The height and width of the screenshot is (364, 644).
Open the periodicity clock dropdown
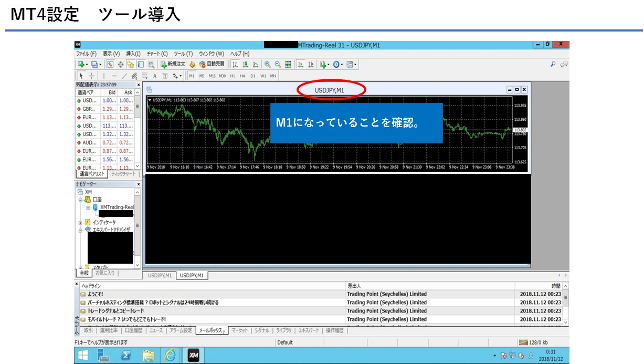coord(338,65)
